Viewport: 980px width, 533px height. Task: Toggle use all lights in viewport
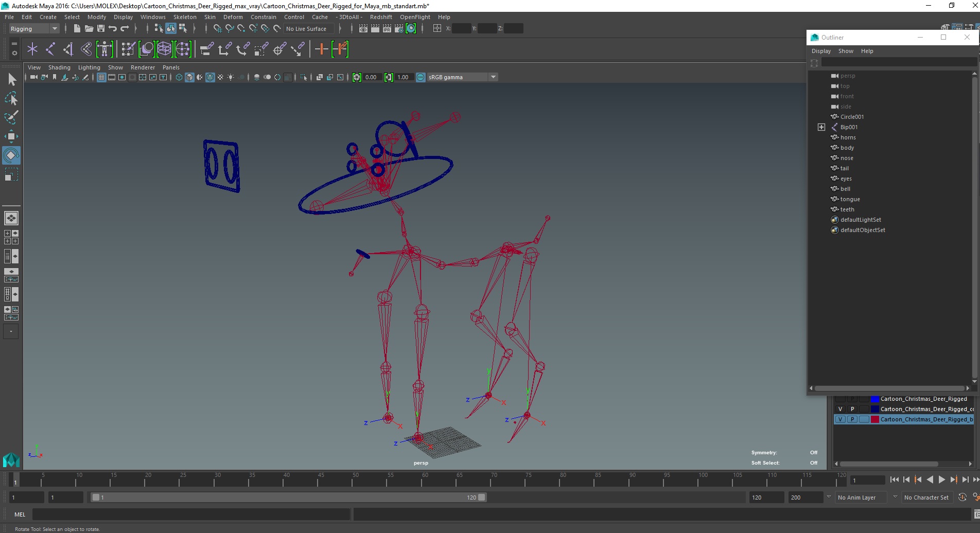(231, 77)
